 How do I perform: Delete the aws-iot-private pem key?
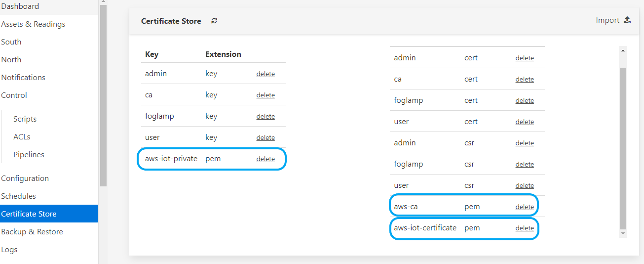pyautogui.click(x=265, y=159)
